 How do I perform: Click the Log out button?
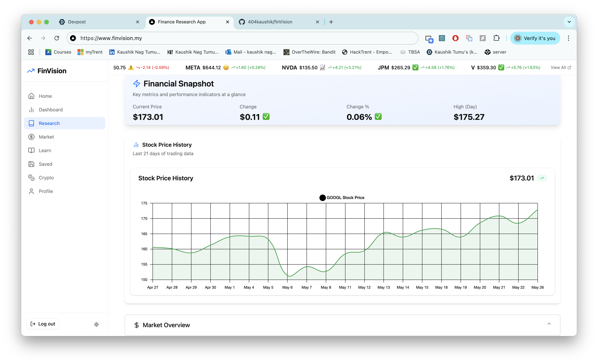coord(43,324)
